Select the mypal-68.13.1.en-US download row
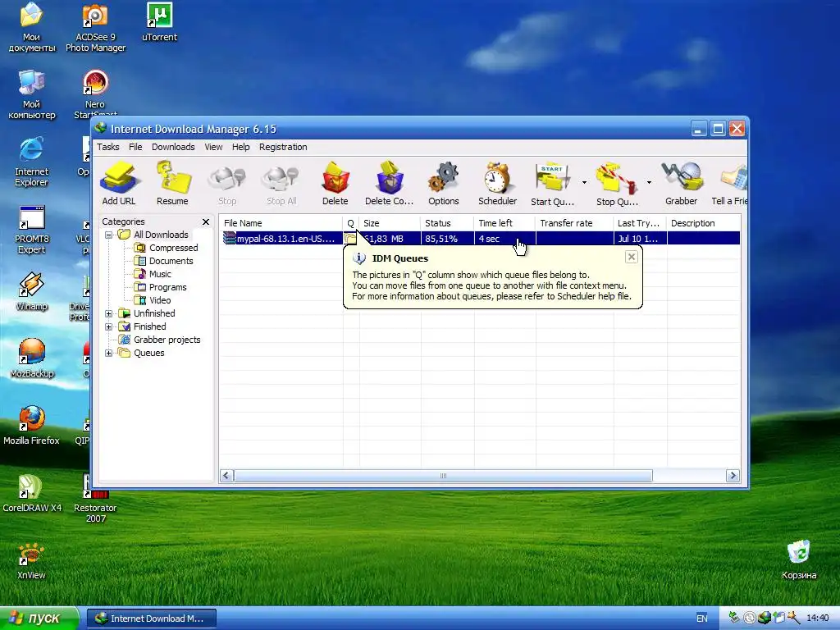This screenshot has width=840, height=630. point(480,239)
